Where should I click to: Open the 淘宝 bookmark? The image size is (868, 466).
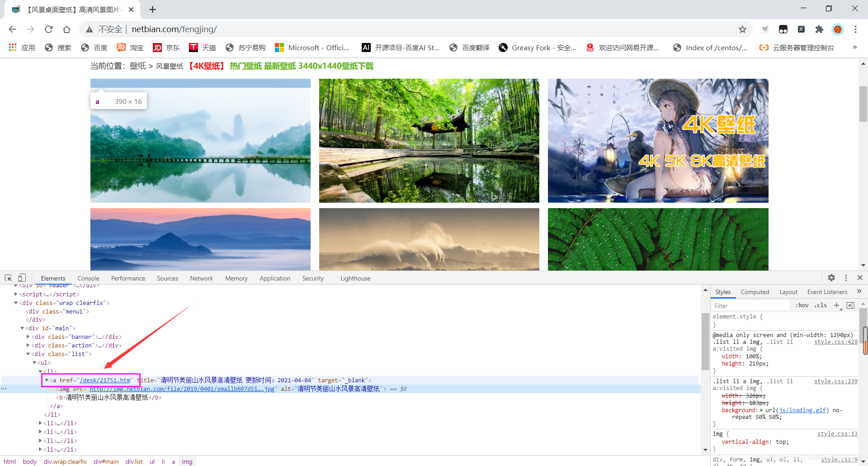coord(130,48)
